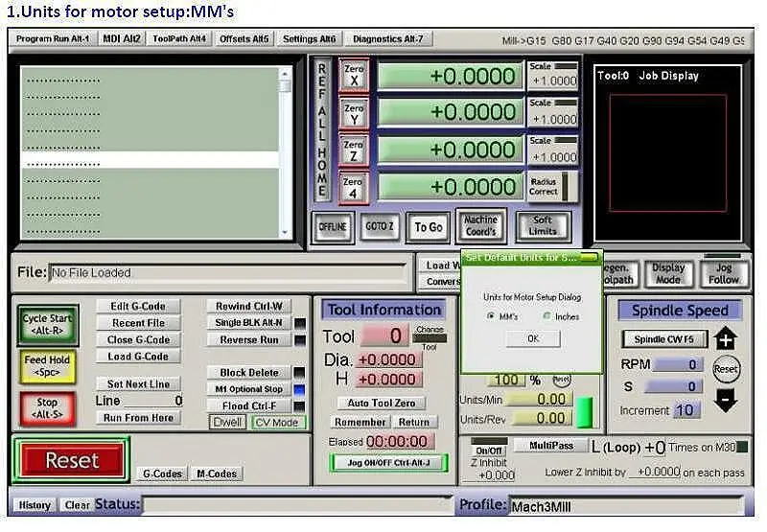The height and width of the screenshot is (532, 767).
Task: Start the program with Cycle Start
Action: point(47,324)
